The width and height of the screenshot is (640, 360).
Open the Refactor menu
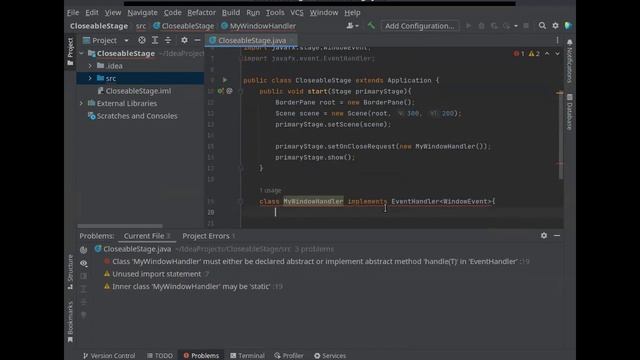201,13
